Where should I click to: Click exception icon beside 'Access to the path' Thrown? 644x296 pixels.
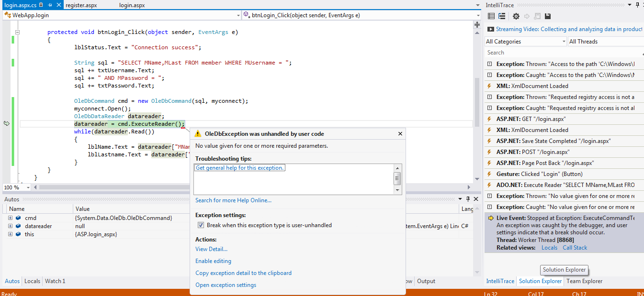[x=489, y=64]
